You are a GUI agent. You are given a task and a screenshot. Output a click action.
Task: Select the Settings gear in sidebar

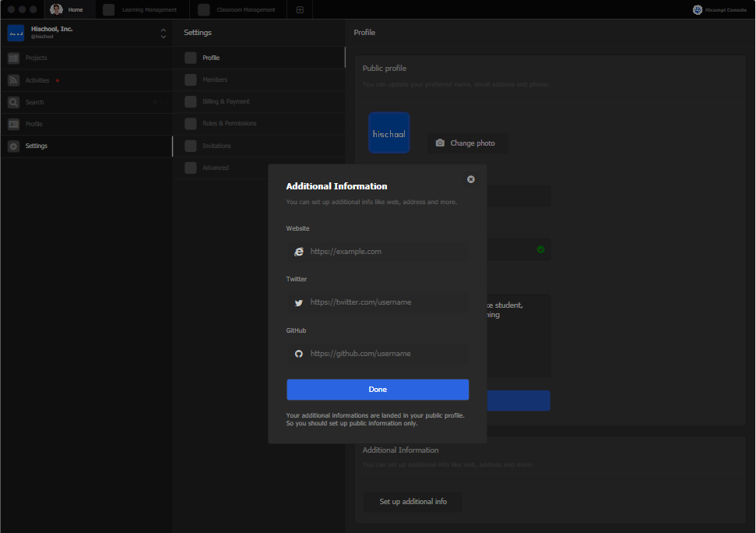pyautogui.click(x=13, y=146)
